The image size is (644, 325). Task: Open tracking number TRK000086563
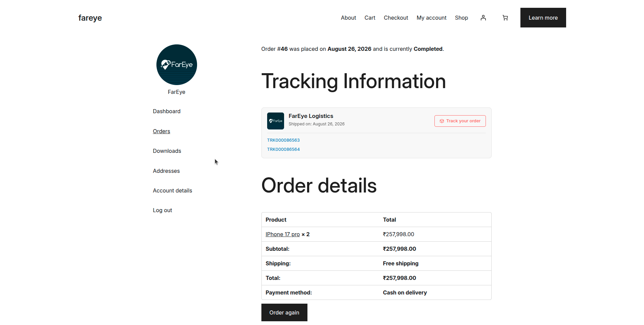[283, 140]
